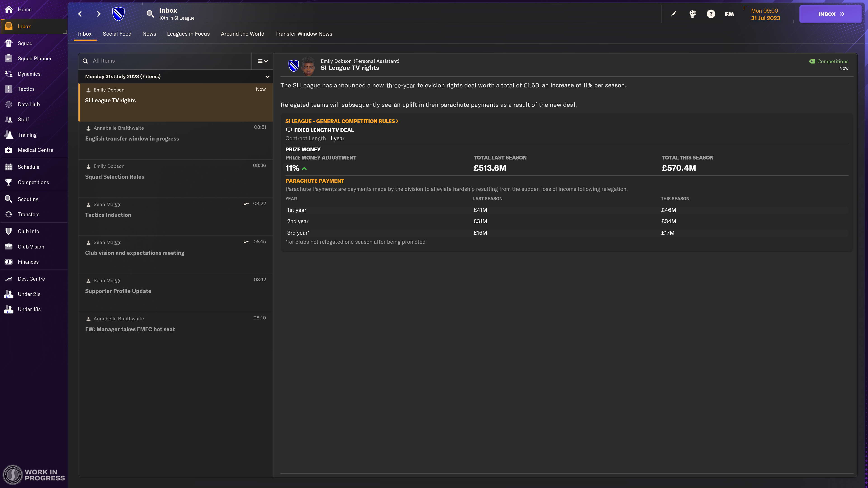The height and width of the screenshot is (488, 868).
Task: Collapse the Monday 31st July 2023 group
Action: coord(267,77)
